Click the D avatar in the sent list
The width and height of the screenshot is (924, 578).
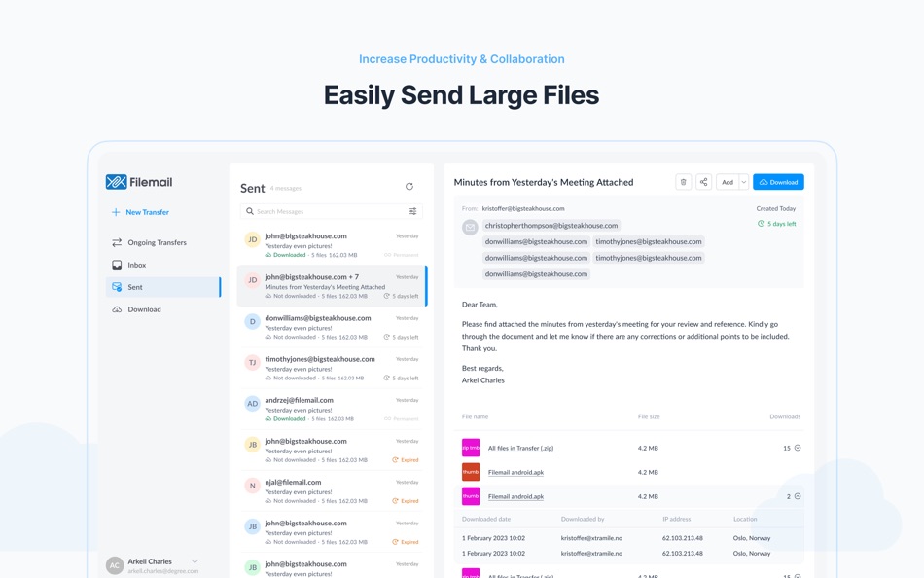coord(252,321)
